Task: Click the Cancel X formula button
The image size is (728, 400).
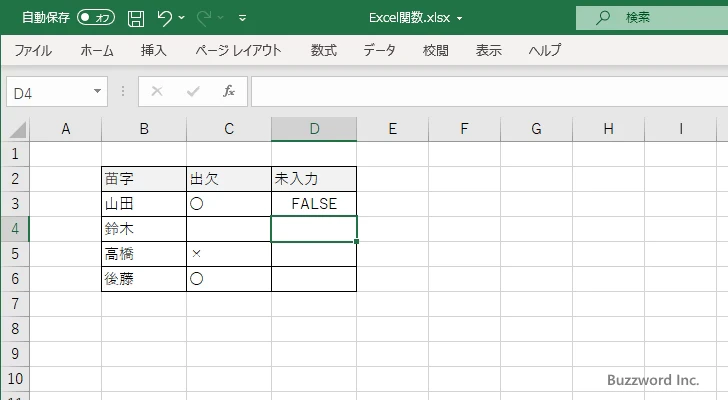Action: (157, 91)
